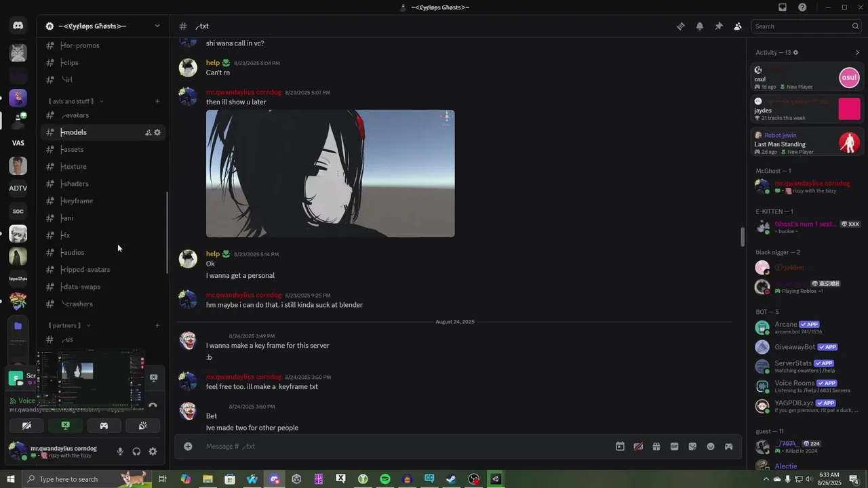This screenshot has height=488, width=868.
Task: Add channel to avis and stuff category
Action: [157, 101]
